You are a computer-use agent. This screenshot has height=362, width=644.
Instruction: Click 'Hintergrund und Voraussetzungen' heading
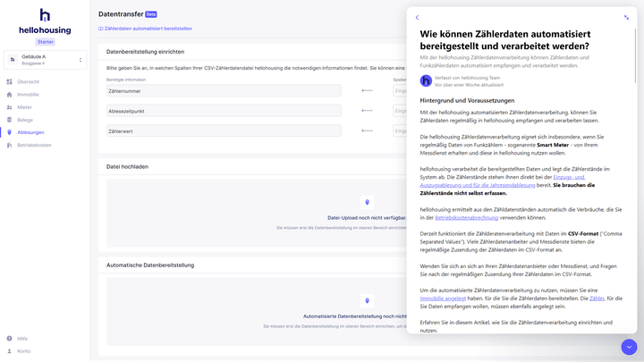click(467, 100)
